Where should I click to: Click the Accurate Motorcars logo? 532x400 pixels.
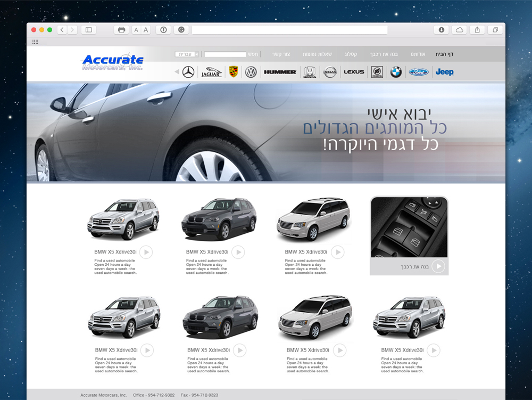click(x=113, y=62)
